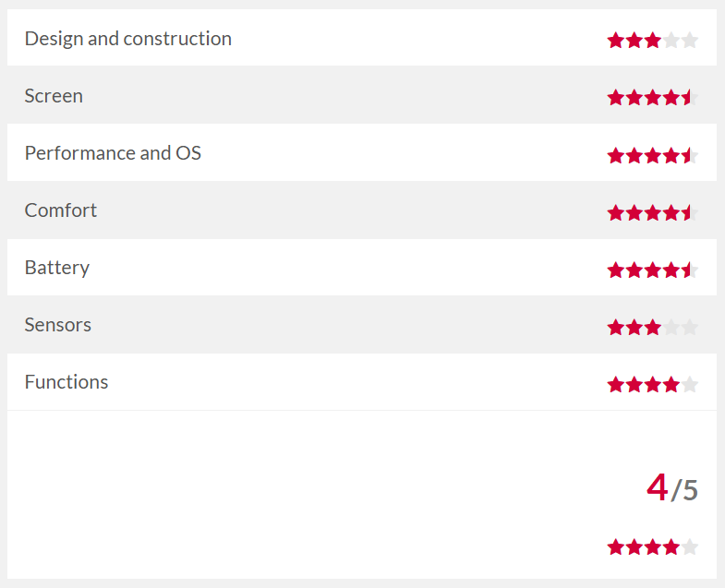Image resolution: width=725 pixels, height=588 pixels.
Task: Click the Comfort label text
Action: coord(61,210)
